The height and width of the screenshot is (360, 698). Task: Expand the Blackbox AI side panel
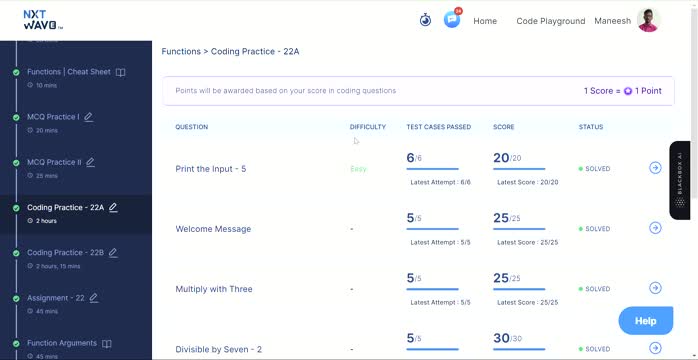pos(680,180)
